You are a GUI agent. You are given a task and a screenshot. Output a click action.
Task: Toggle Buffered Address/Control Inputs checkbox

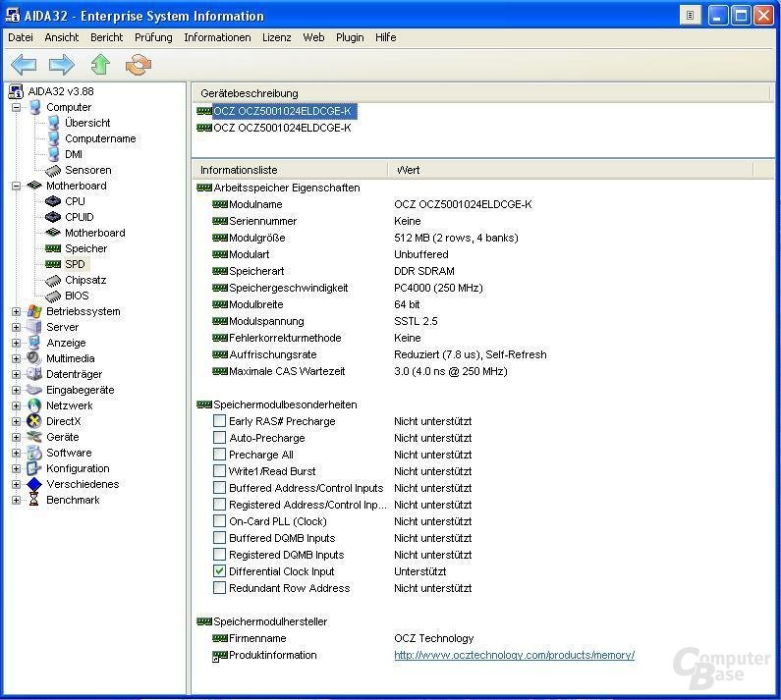tap(219, 487)
